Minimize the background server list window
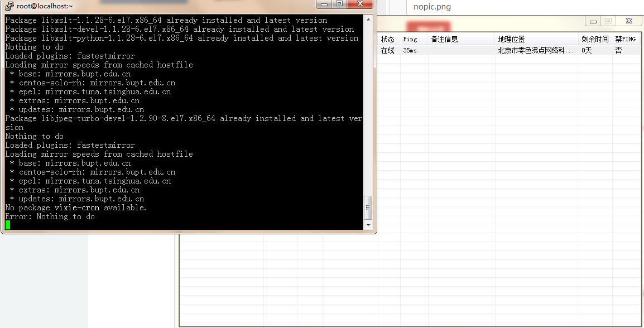This screenshot has height=328, width=644. pyautogui.click(x=593, y=21)
